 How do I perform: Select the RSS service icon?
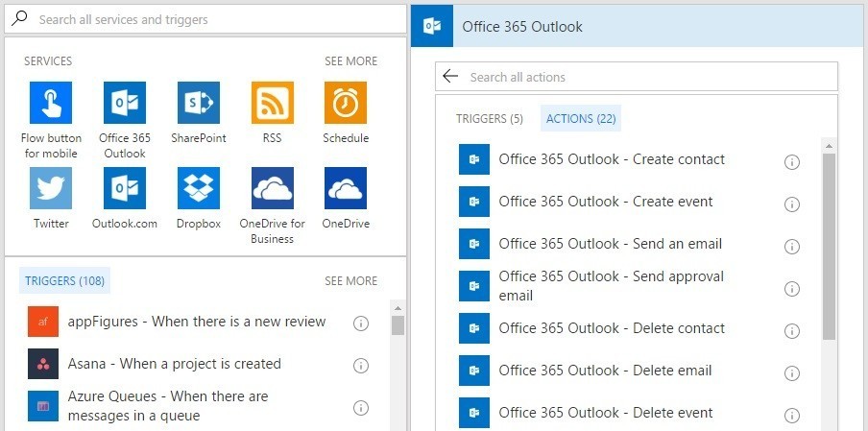273,103
